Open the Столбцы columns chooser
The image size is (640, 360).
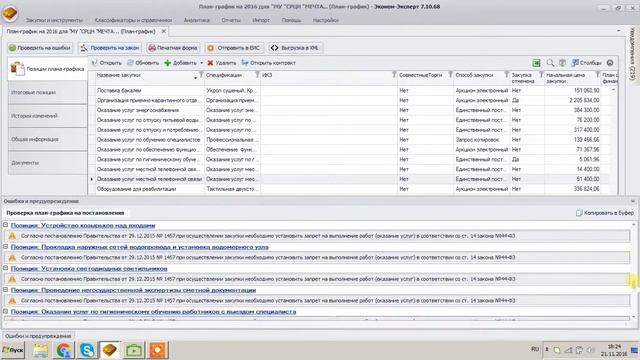[x=586, y=63]
